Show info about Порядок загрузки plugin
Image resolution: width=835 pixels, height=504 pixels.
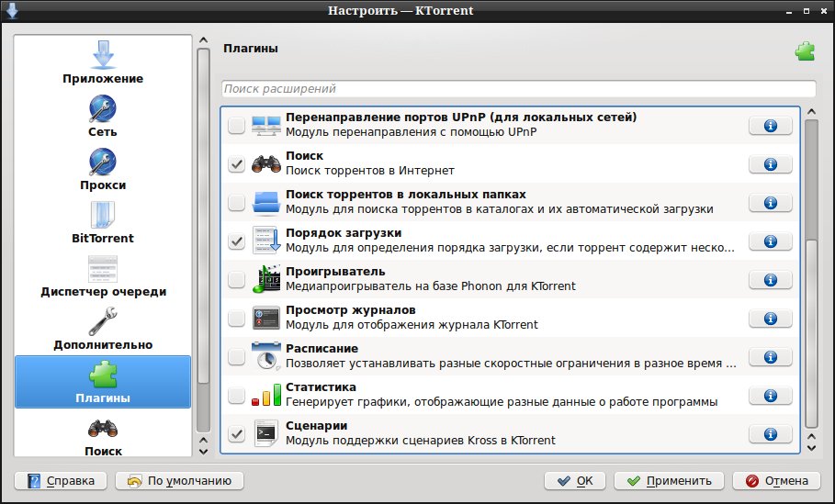(770, 241)
